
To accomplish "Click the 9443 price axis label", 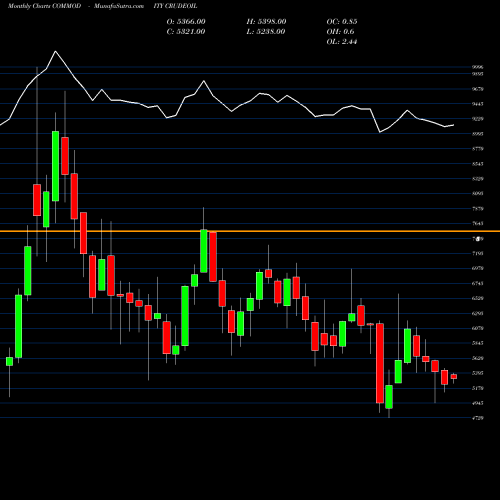I will pyautogui.click(x=478, y=104).
